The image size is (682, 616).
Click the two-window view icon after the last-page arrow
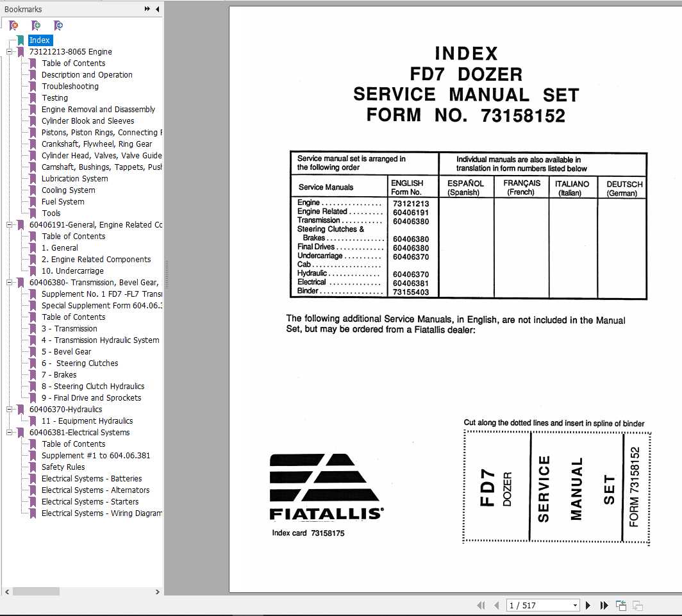(x=621, y=605)
